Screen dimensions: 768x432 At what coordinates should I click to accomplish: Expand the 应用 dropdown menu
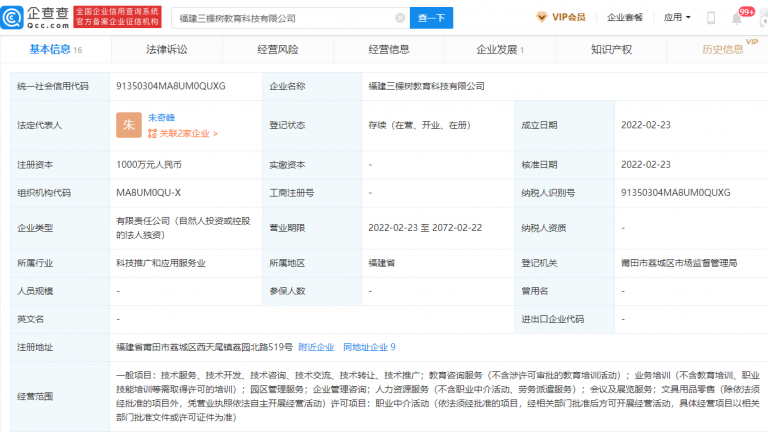pyautogui.click(x=677, y=18)
